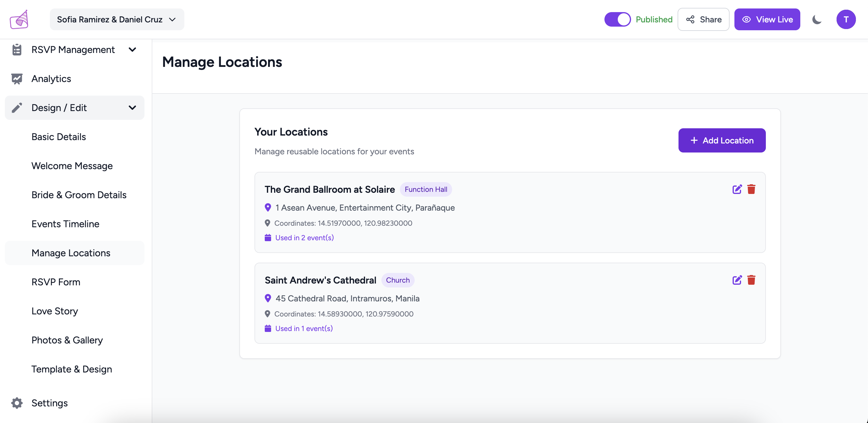Click address 1 Asean Avenue, Entertainment City, Parañaque
The height and width of the screenshot is (423, 868).
(365, 208)
